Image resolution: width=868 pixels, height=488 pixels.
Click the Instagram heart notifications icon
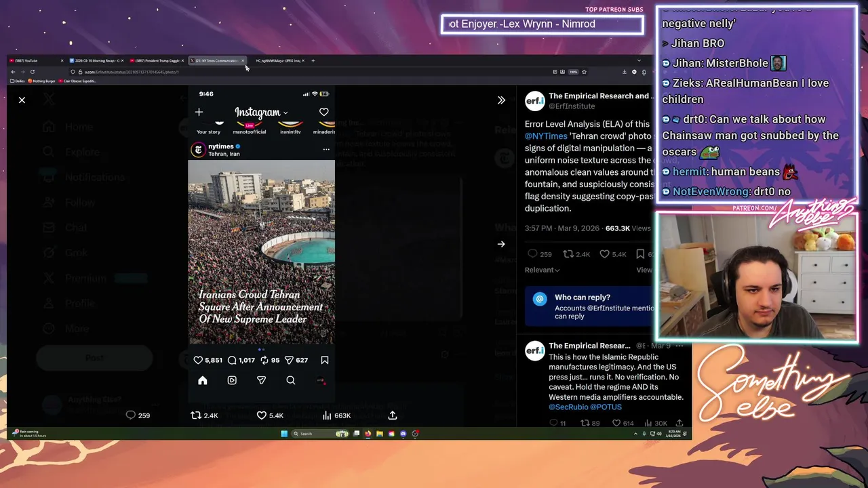click(323, 112)
